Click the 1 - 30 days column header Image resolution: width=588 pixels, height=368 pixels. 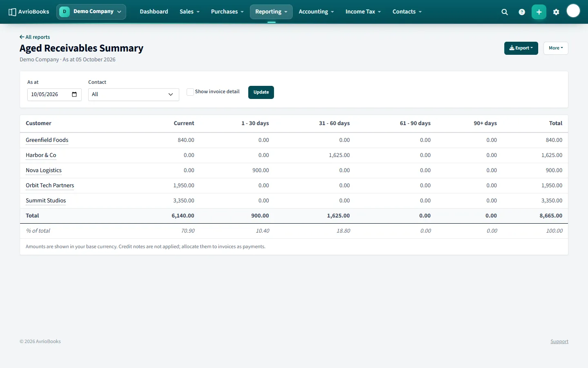click(x=255, y=123)
